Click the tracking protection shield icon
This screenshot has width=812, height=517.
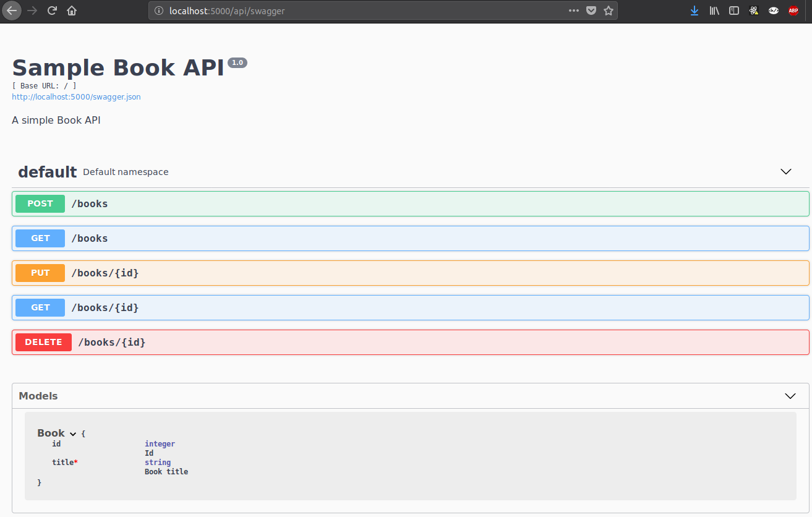click(x=591, y=11)
